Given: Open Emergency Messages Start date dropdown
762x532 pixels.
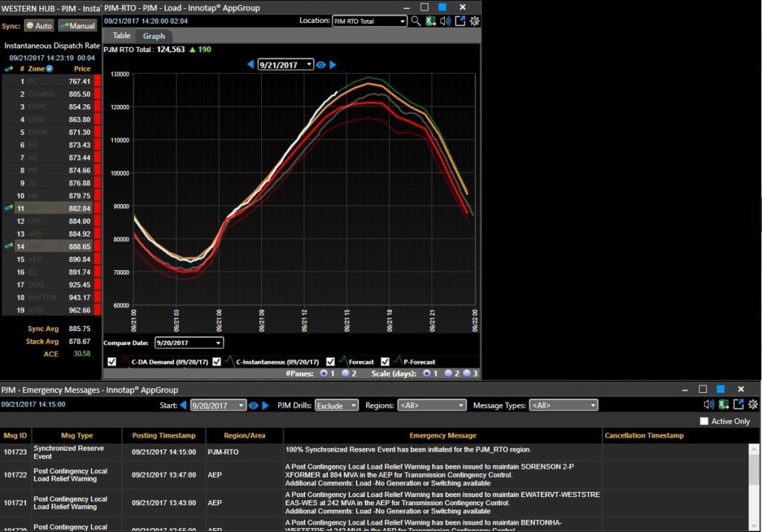Looking at the screenshot, I should (218, 406).
